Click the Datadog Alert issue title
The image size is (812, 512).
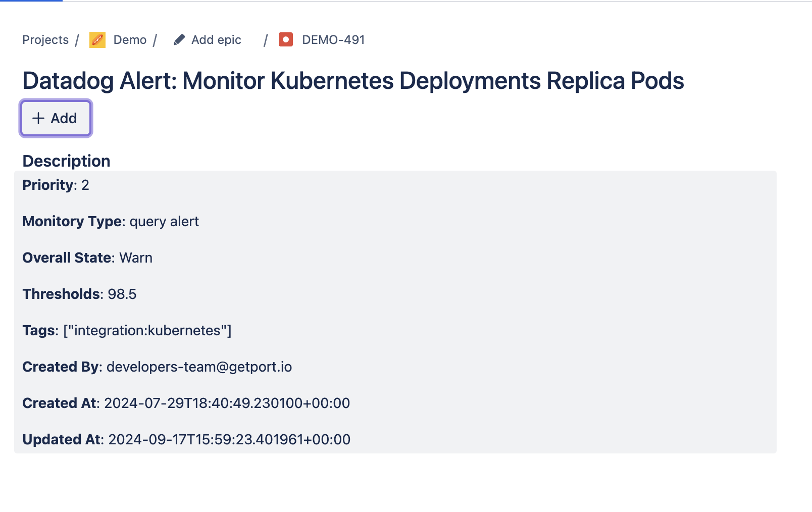[353, 81]
